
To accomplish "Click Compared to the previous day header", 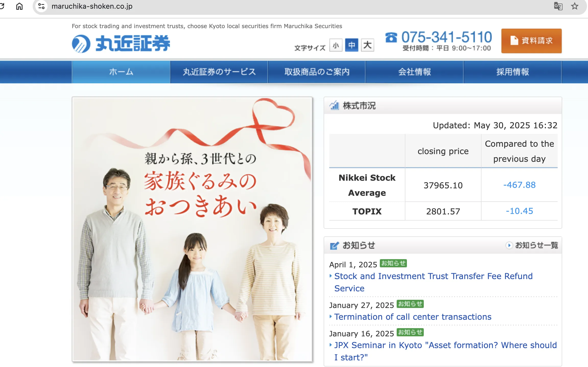I will (x=519, y=151).
